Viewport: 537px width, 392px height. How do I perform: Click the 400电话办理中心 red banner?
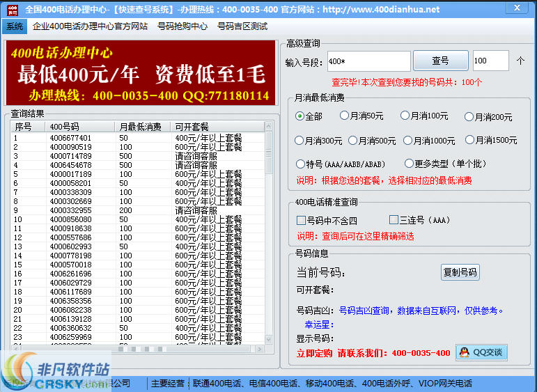[x=141, y=72]
